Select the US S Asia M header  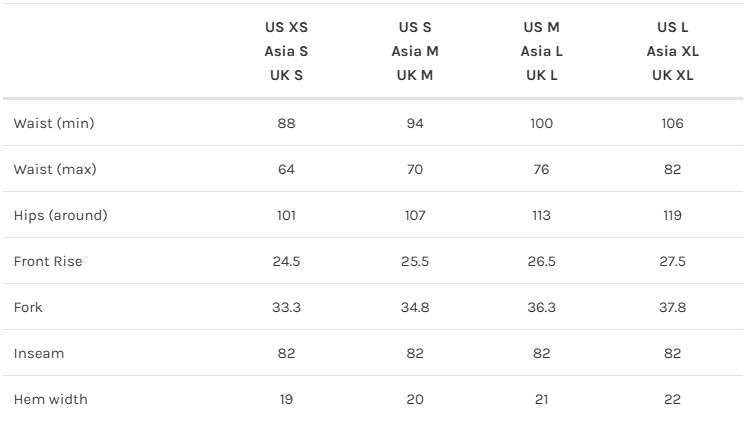click(415, 51)
